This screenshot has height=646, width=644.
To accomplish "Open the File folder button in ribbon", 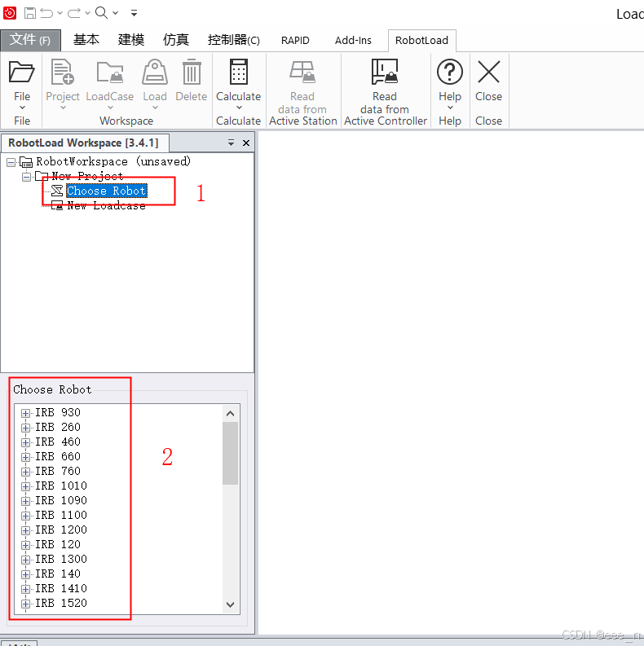I will coord(22,85).
